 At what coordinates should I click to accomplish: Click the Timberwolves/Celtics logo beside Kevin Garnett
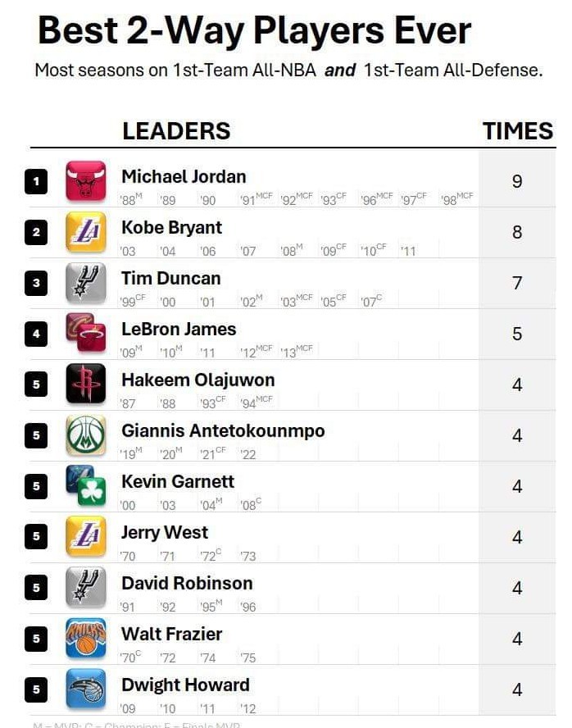[86, 486]
